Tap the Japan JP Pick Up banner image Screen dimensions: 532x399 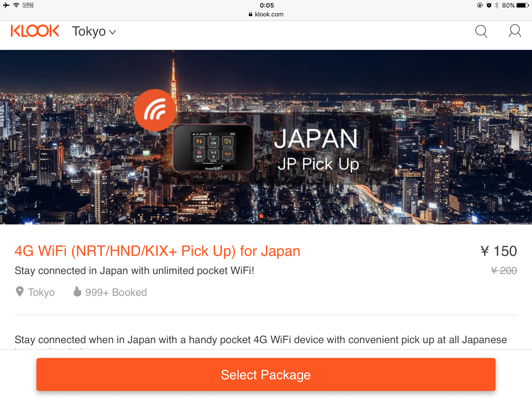pyautogui.click(x=266, y=137)
